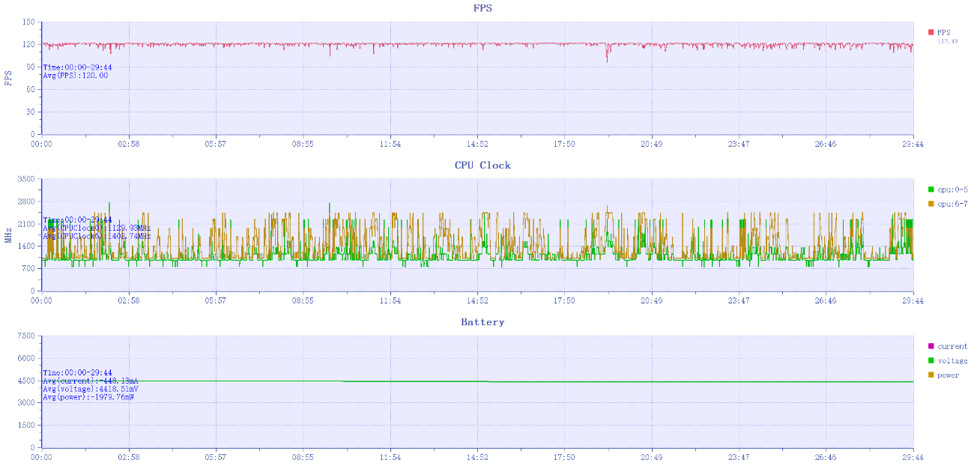The image size is (980, 472).
Task: Click the CPU Clock chart title
Action: 483,165
